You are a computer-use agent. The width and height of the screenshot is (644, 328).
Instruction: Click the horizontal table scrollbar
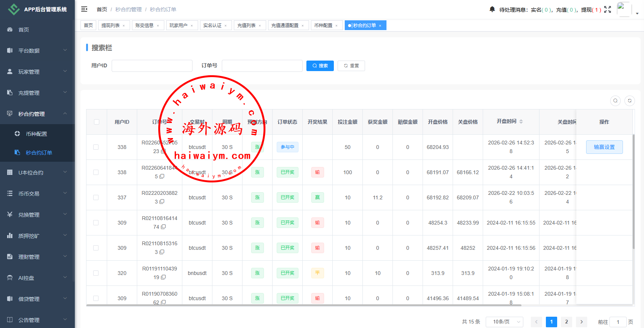tap(303, 305)
